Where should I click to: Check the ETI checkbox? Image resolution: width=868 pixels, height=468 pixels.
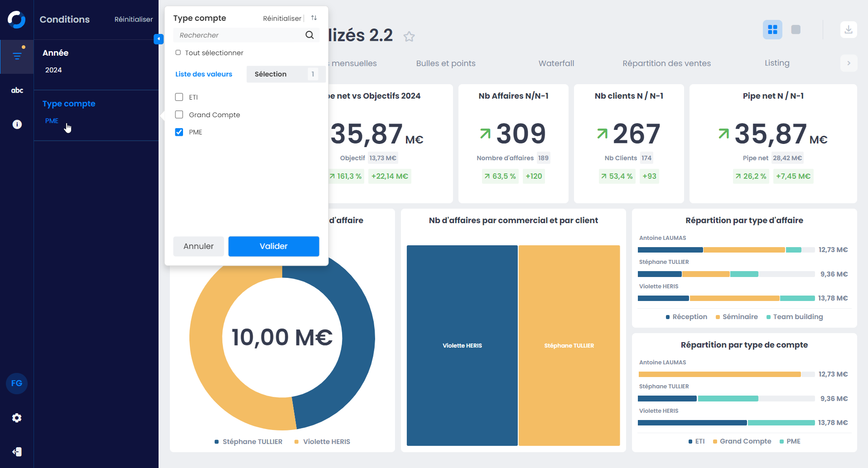point(179,97)
